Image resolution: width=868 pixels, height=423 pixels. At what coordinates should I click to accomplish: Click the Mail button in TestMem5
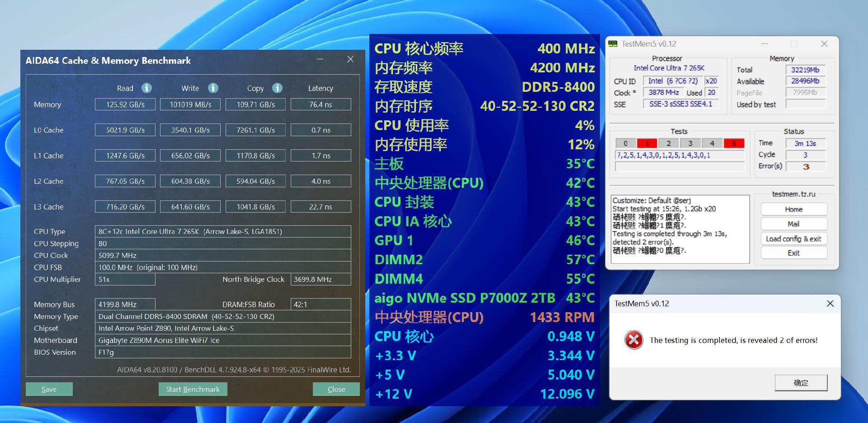pos(794,224)
